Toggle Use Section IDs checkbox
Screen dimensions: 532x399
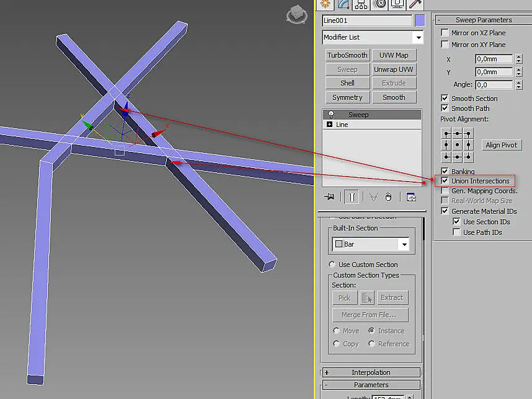tap(457, 222)
